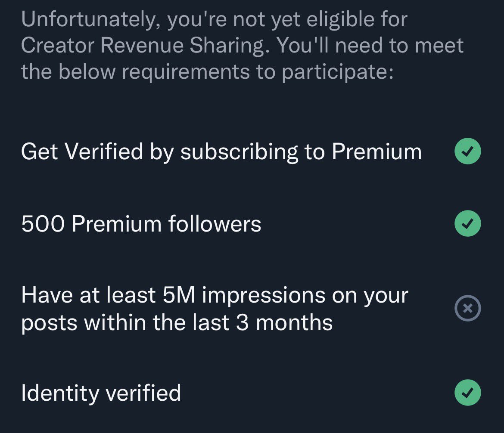The height and width of the screenshot is (433, 504).
Task: Click 'You'll need to meet' in the notice paragraph
Action: pos(370,46)
